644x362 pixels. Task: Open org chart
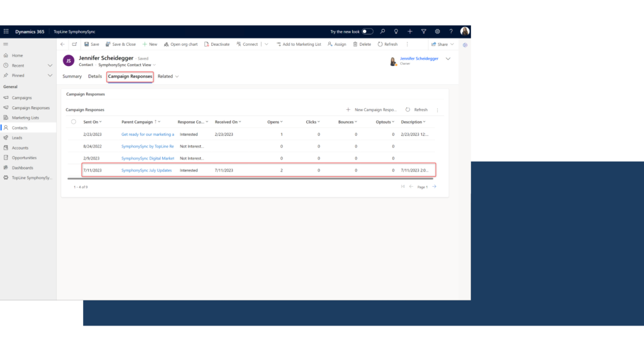[x=180, y=44]
